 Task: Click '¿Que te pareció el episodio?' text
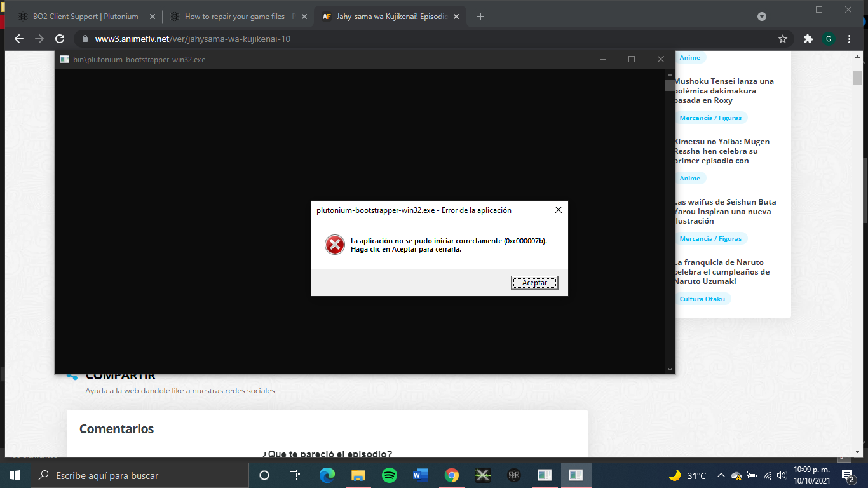coord(327,454)
